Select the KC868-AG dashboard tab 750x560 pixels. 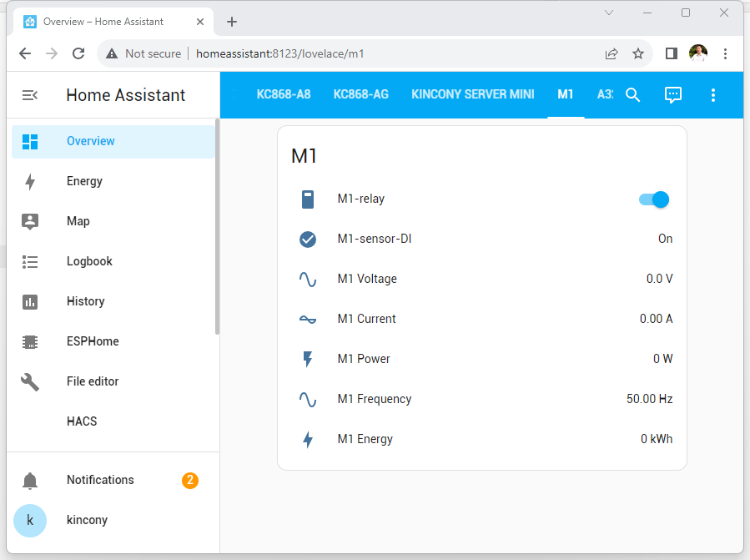(360, 94)
